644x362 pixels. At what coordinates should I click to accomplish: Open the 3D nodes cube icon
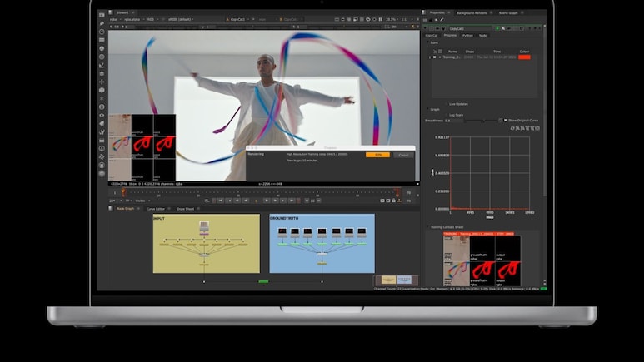(x=102, y=90)
